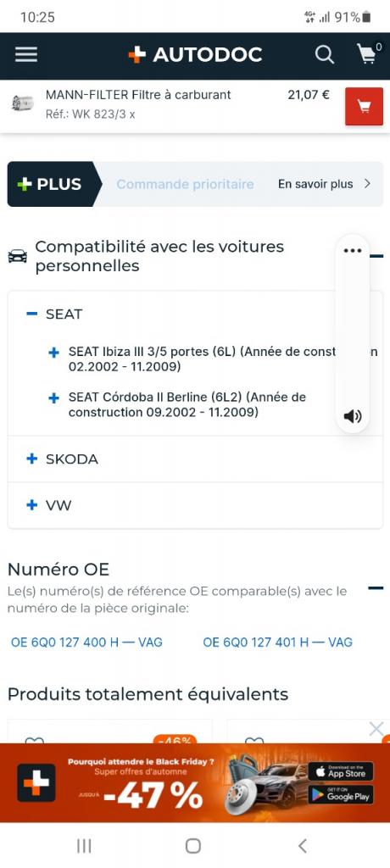The width and height of the screenshot is (390, 868).
Task: Open OE 6Q0 127 401 H link
Action: point(277,643)
